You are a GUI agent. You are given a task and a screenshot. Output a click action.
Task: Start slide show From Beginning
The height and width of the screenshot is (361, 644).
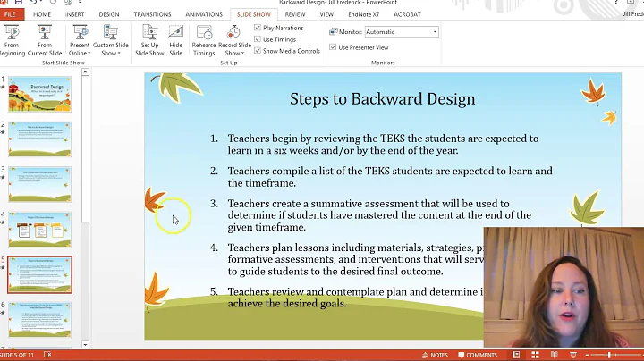click(12, 40)
